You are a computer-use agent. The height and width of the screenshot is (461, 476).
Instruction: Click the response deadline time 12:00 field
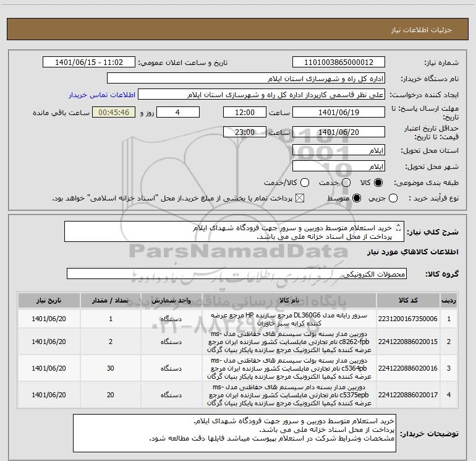(245, 113)
